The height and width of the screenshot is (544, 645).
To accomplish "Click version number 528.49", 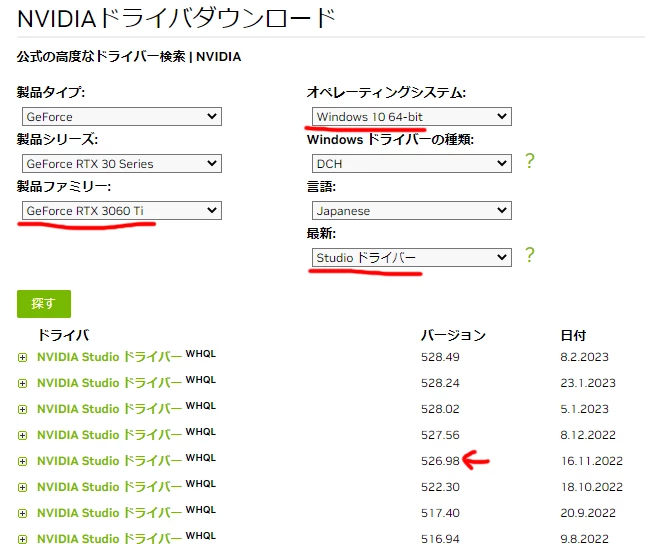I will coord(440,357).
